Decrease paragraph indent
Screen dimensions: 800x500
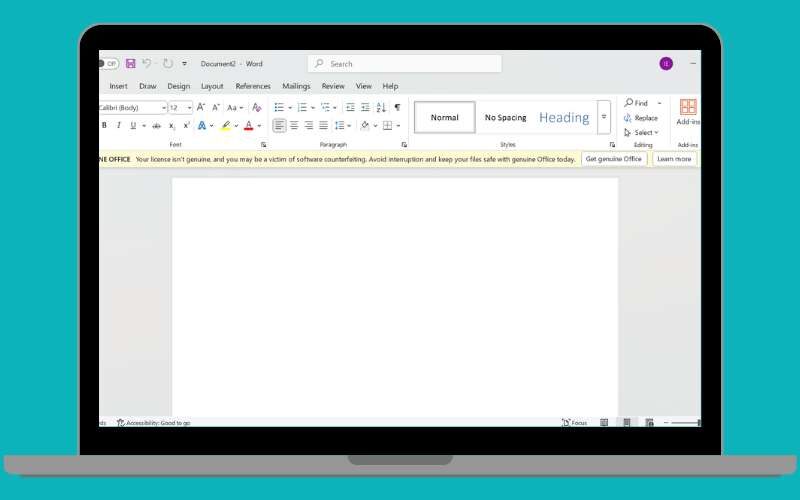[x=350, y=107]
